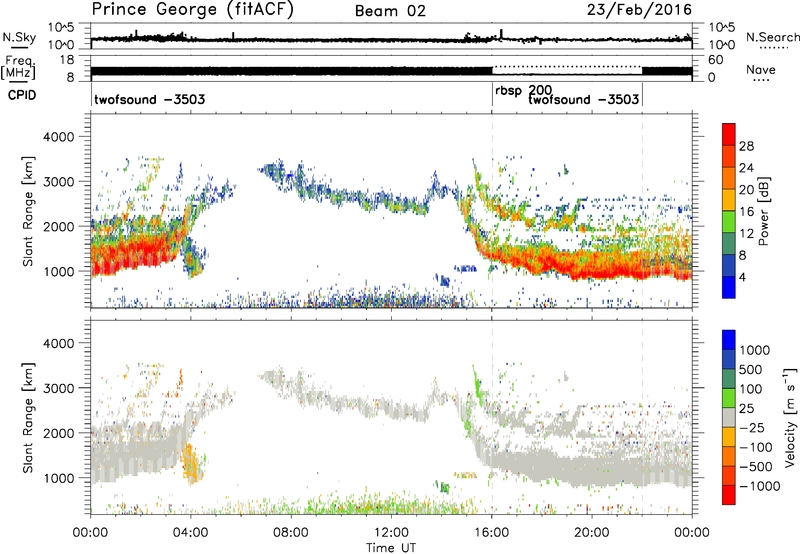Click the "Slant Range [km]" label of the velocity panel
The image size is (800, 554).
coord(28,418)
